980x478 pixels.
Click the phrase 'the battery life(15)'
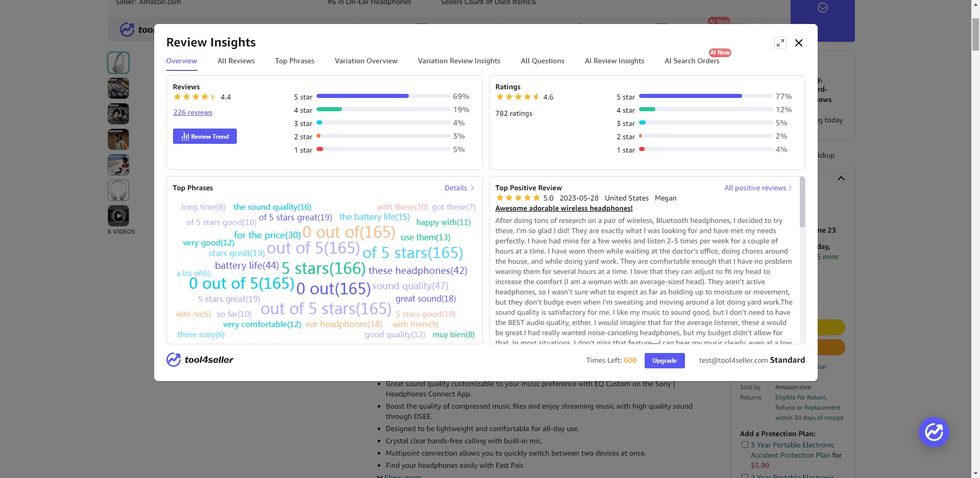pos(374,217)
